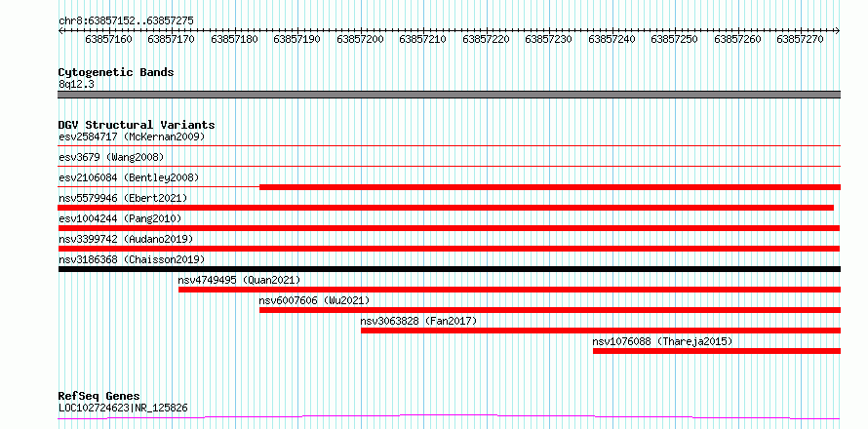
Task: Click the thin red esv3679 line
Action: pyautogui.click(x=449, y=166)
